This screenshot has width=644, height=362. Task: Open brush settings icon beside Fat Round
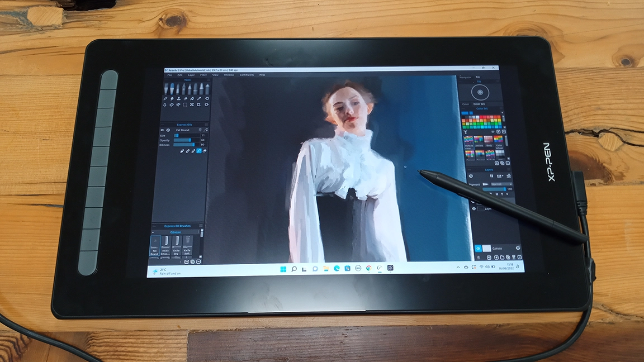[x=200, y=130]
